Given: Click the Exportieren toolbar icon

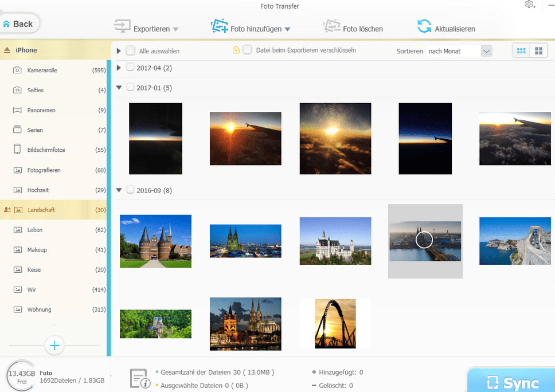Looking at the screenshot, I should [x=123, y=28].
